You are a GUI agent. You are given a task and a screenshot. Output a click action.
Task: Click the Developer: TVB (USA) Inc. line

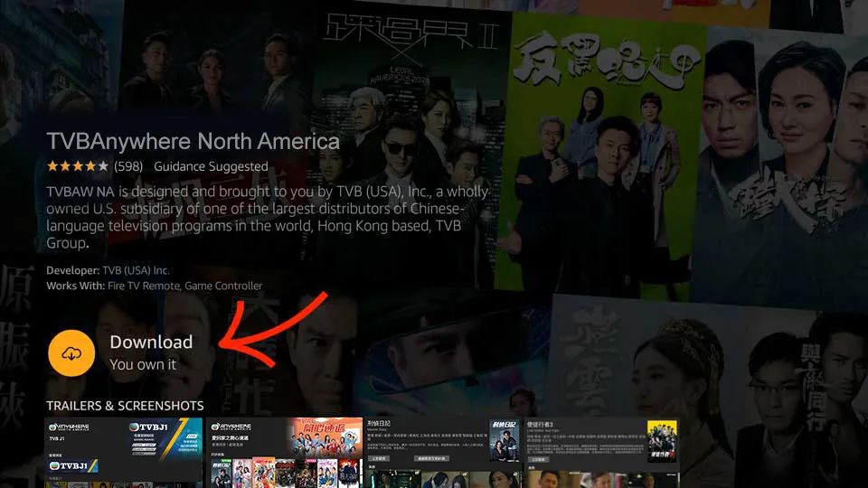[108, 270]
